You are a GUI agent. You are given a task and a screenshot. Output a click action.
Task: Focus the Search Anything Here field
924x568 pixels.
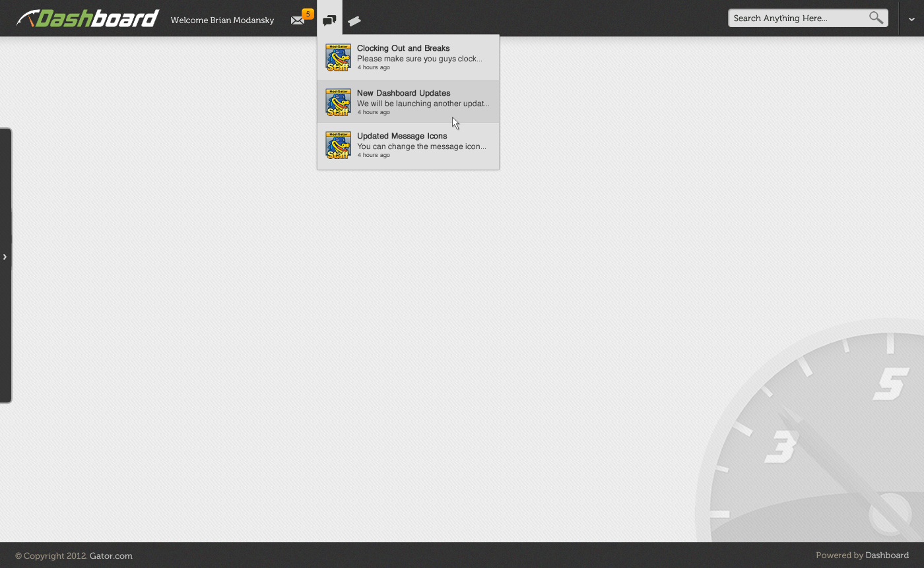(x=808, y=18)
